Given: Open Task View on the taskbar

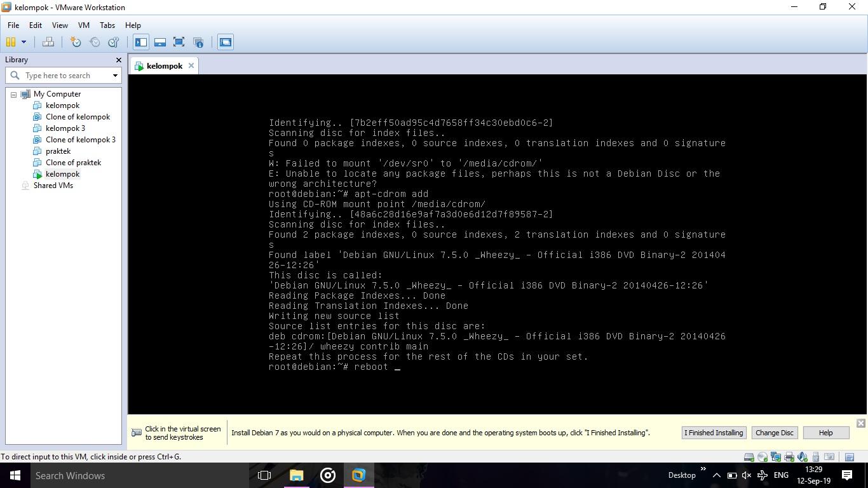Looking at the screenshot, I should [264, 475].
